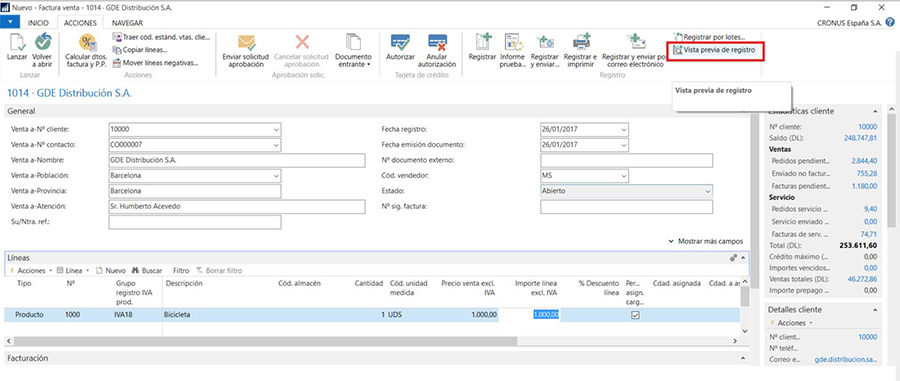Select Mover líneas negativas action
Image resolution: width=900 pixels, height=381 pixels.
pos(156,63)
